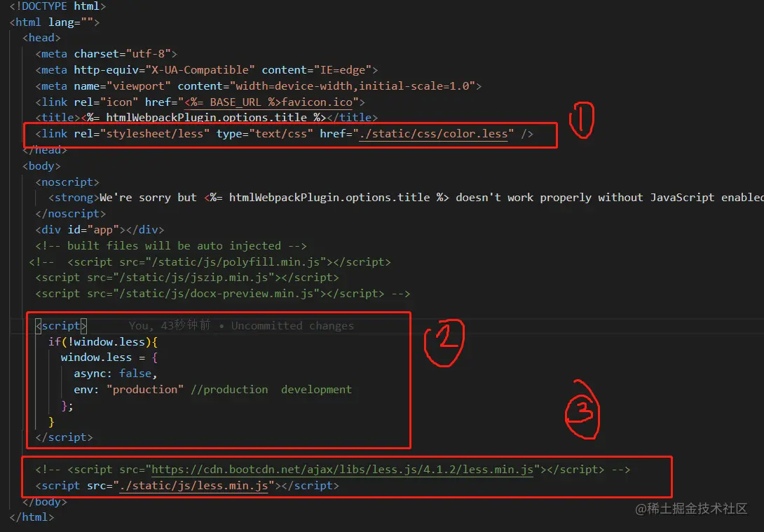The height and width of the screenshot is (532, 764).
Task: Click favicon.ico in the icon link
Action: click(x=317, y=102)
